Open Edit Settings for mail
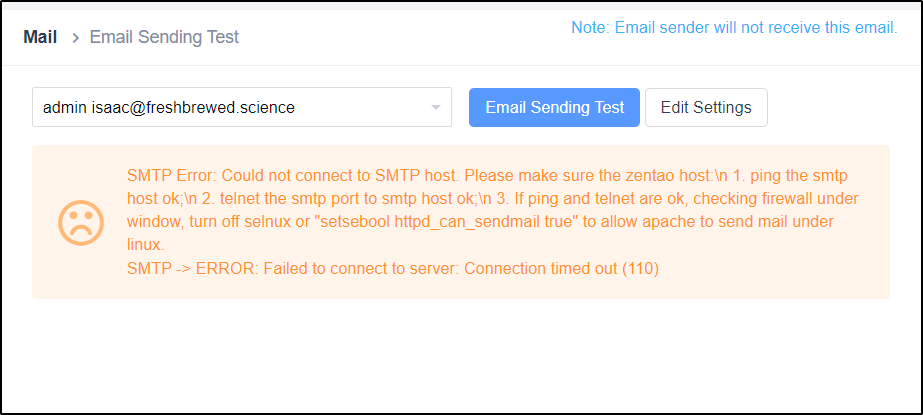The height and width of the screenshot is (415, 923). pyautogui.click(x=706, y=107)
